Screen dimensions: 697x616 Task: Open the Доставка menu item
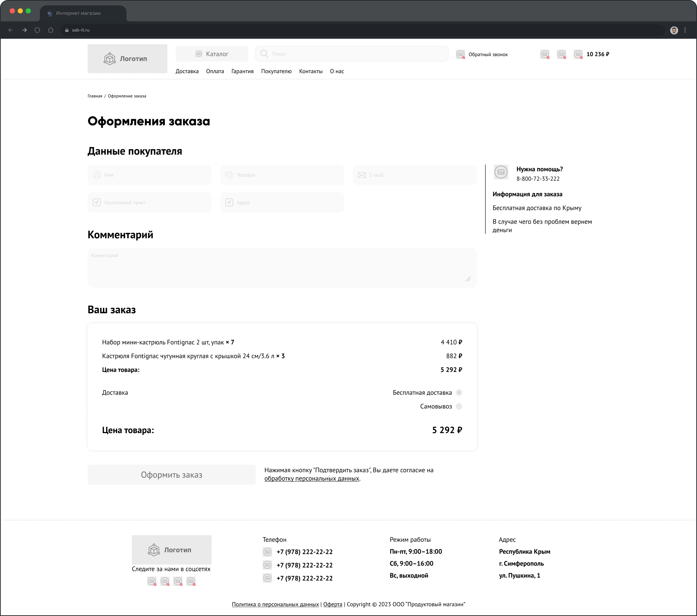(187, 71)
